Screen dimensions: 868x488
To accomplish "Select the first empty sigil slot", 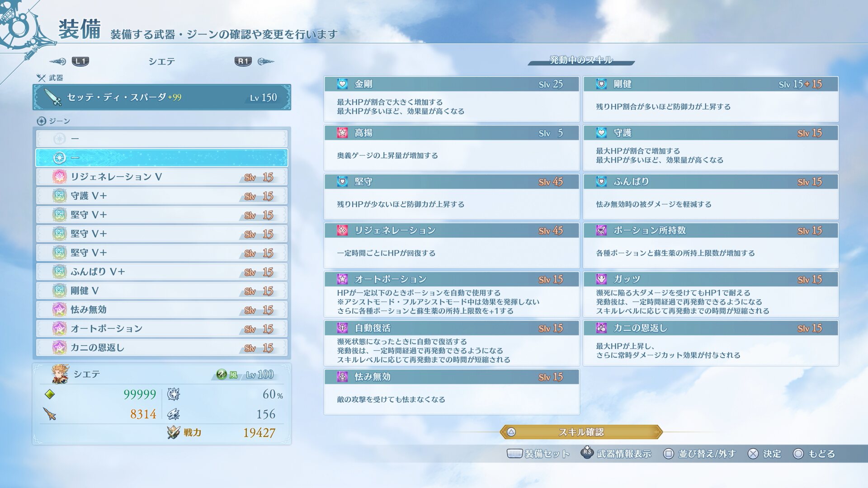I will coord(162,139).
